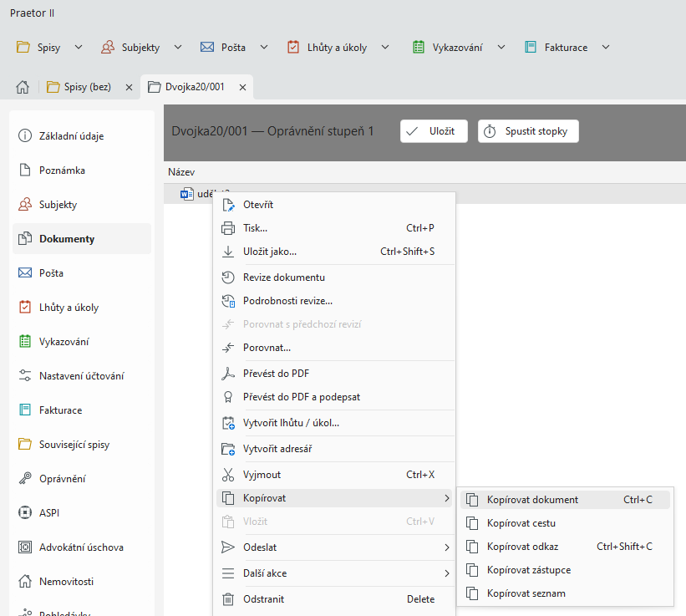Select Kopírovat odkaz from submenu
This screenshot has width=686, height=616.
(522, 547)
